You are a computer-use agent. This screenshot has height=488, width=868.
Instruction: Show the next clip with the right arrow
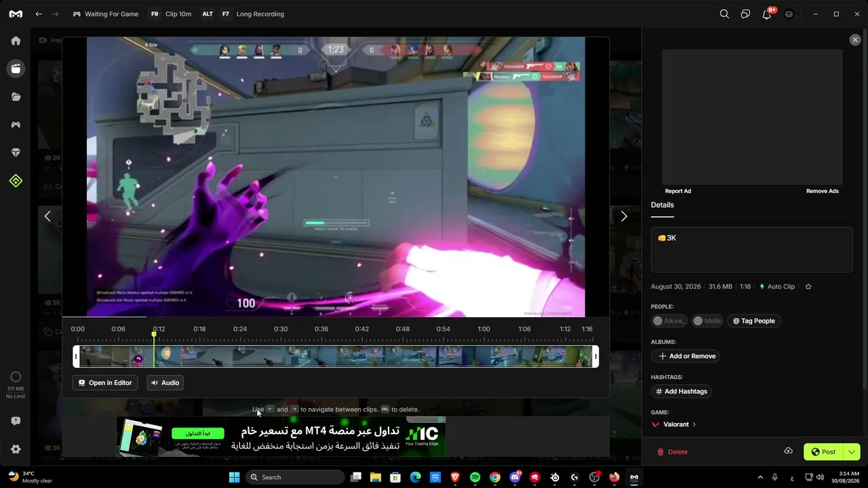(x=624, y=216)
